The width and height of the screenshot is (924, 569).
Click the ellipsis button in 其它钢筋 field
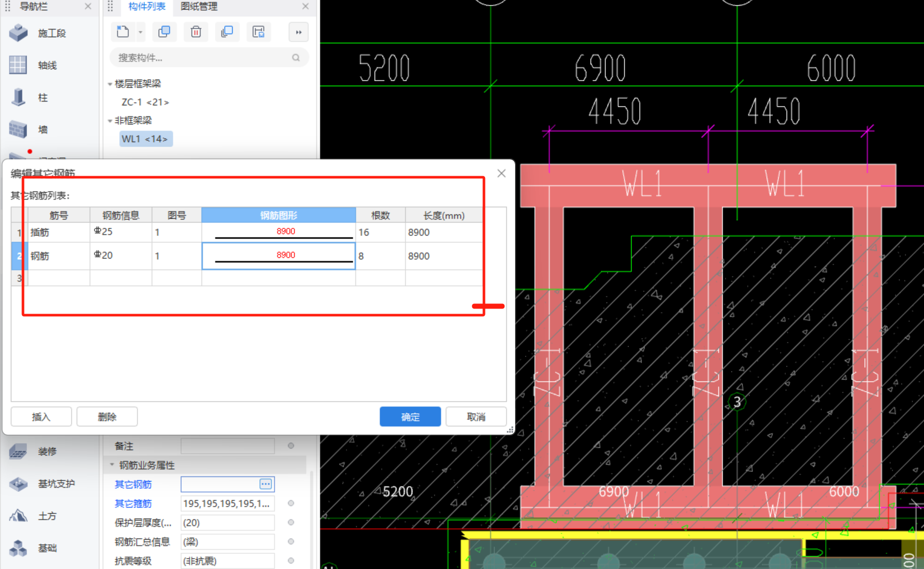[266, 484]
